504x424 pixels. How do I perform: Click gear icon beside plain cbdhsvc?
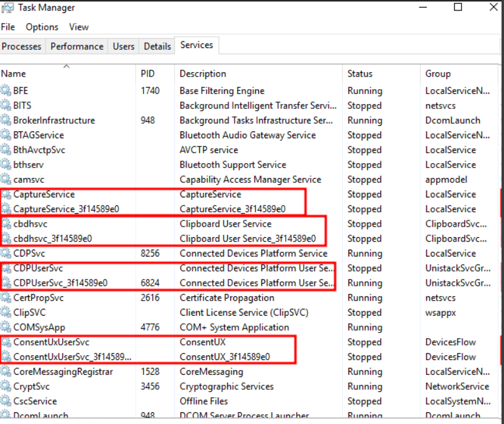tap(6, 224)
